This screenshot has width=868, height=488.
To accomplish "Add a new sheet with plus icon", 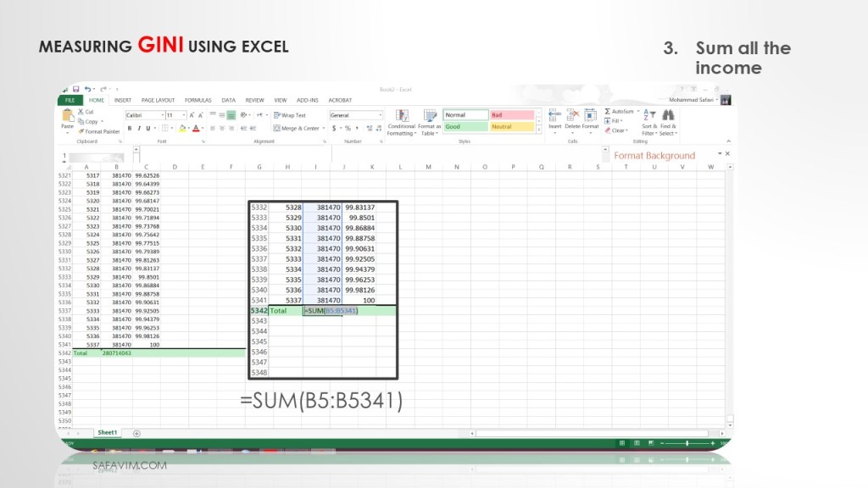I will (x=136, y=433).
